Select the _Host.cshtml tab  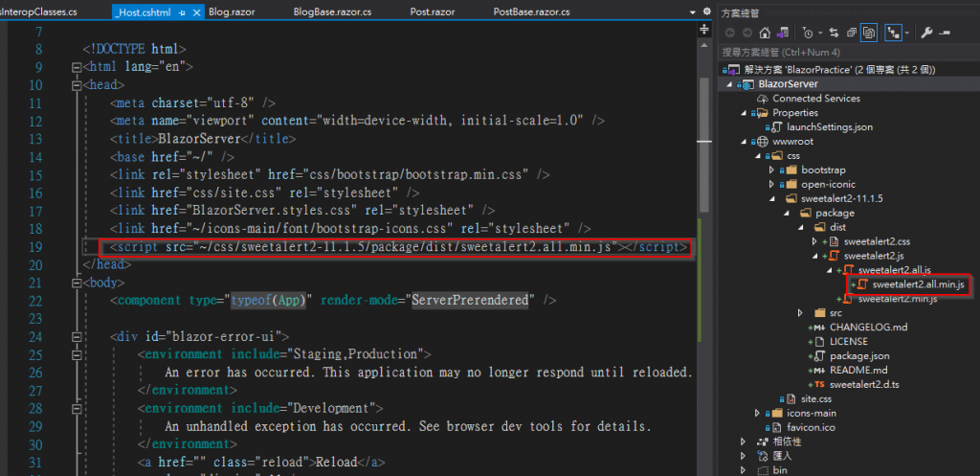click(143, 11)
